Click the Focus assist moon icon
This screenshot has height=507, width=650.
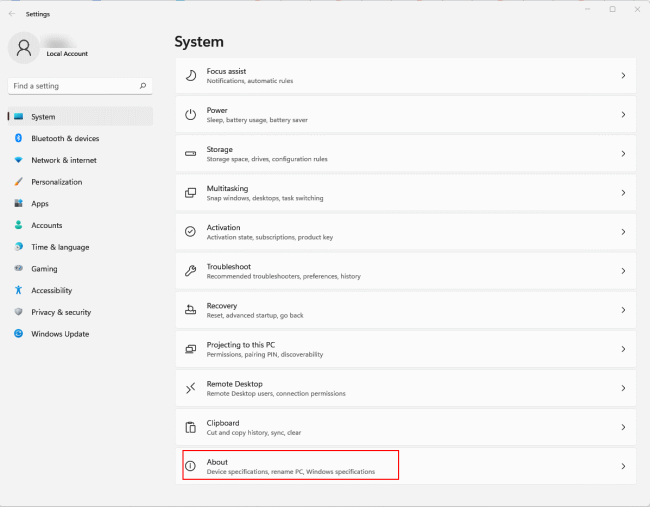[191, 76]
